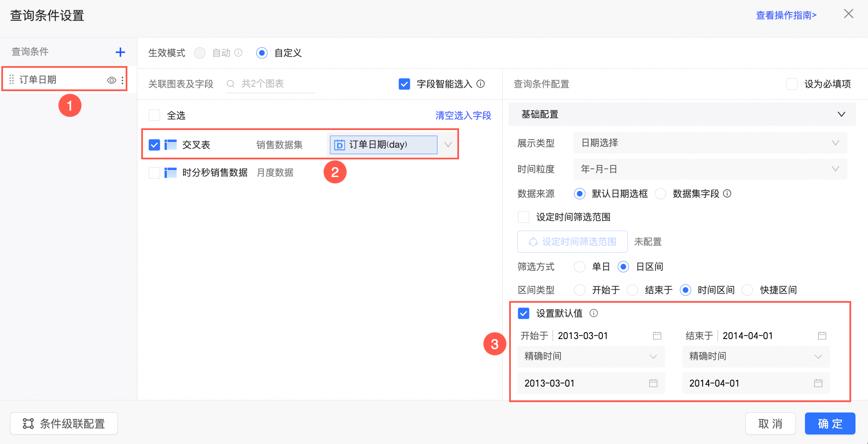Choose 日区间 filter mode
Image resolution: width=868 pixels, height=444 pixels.
[623, 266]
